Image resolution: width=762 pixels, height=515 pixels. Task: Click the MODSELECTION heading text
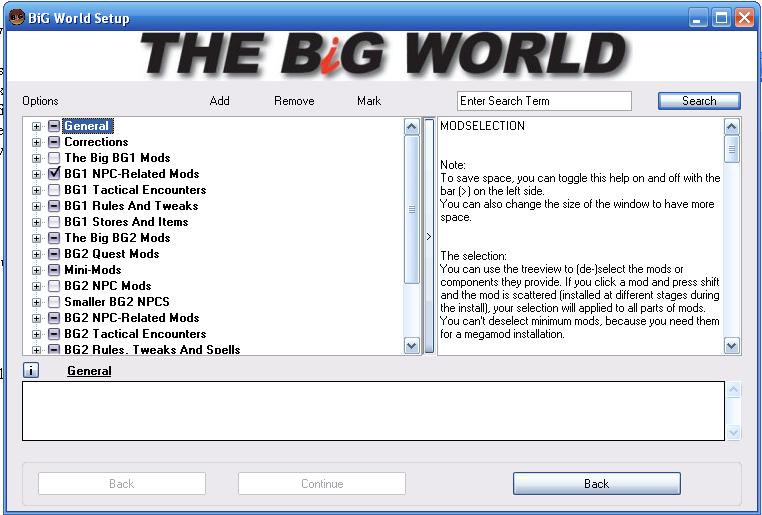(x=483, y=126)
